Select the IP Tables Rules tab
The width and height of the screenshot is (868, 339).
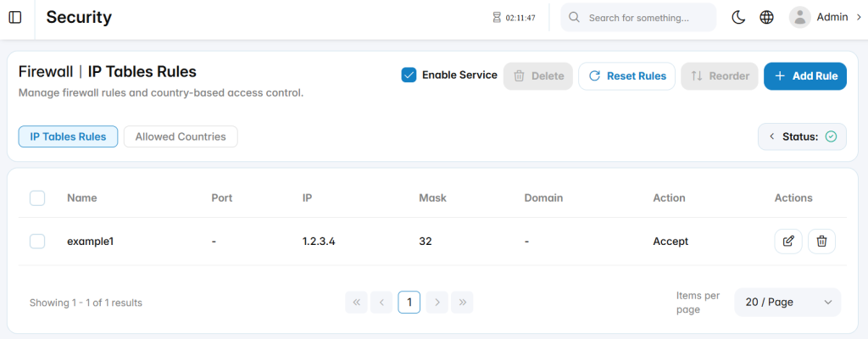68,136
